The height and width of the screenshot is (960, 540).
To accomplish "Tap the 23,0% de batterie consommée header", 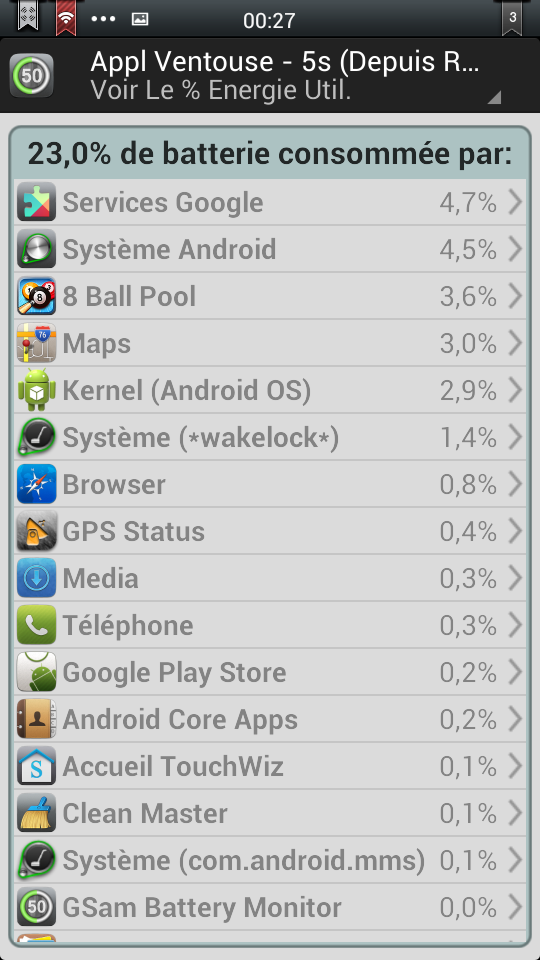I will click(270, 154).
